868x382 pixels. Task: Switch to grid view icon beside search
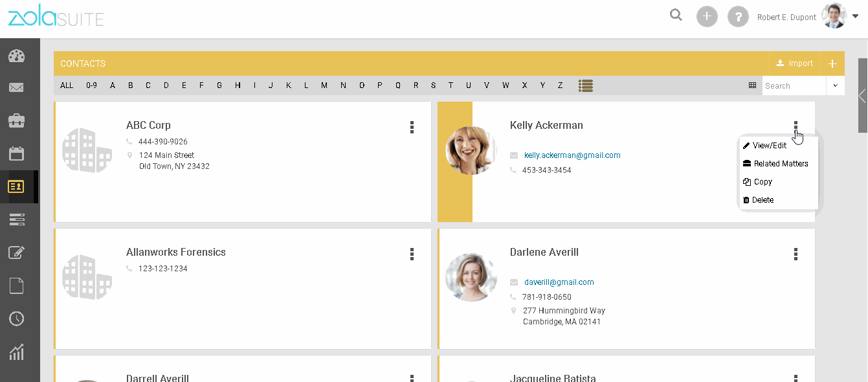tap(752, 85)
